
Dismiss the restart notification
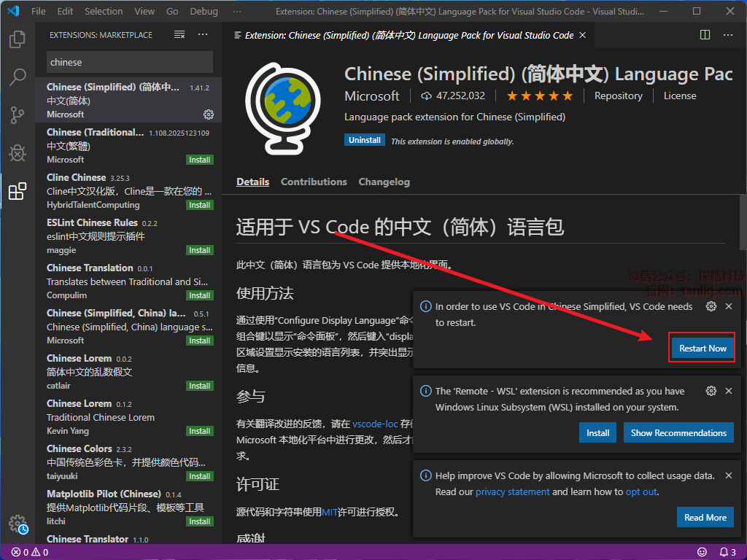729,306
